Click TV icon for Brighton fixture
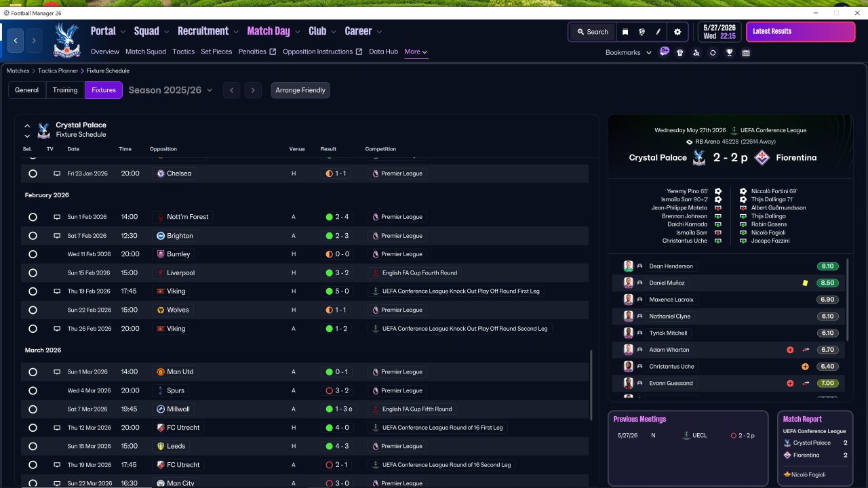The image size is (868, 488). (x=57, y=236)
